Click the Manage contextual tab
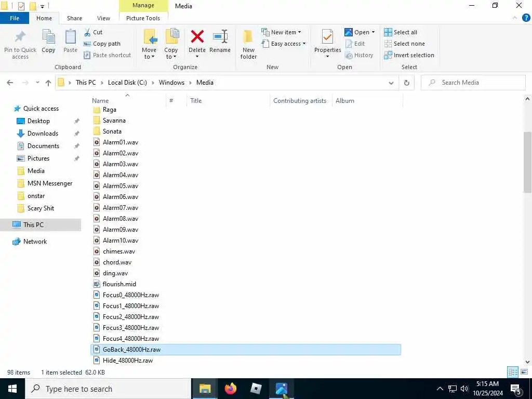This screenshot has height=399, width=532. 143,5
